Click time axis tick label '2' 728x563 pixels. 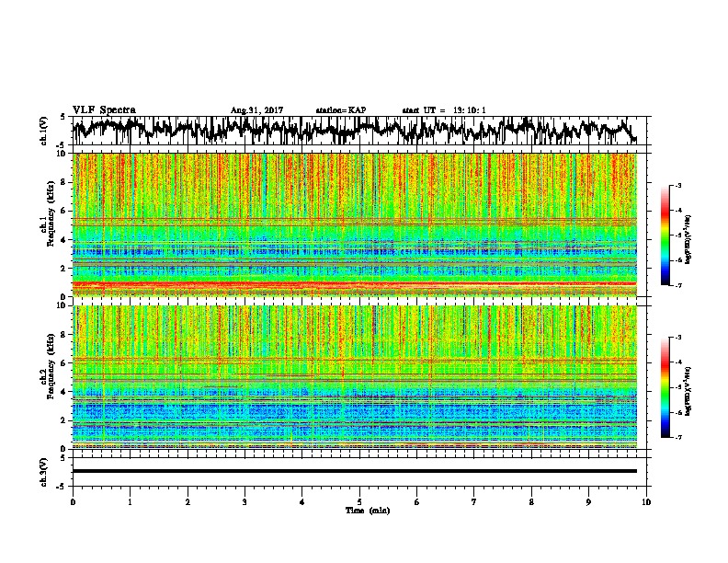[188, 502]
